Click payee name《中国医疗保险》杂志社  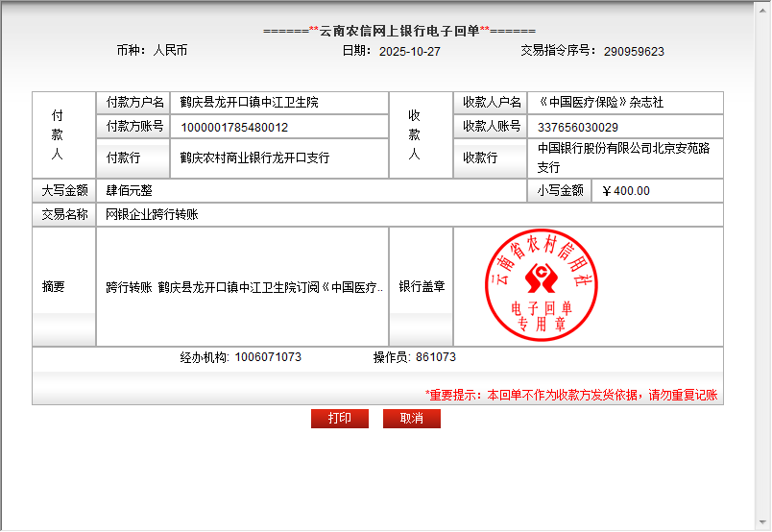(600, 102)
